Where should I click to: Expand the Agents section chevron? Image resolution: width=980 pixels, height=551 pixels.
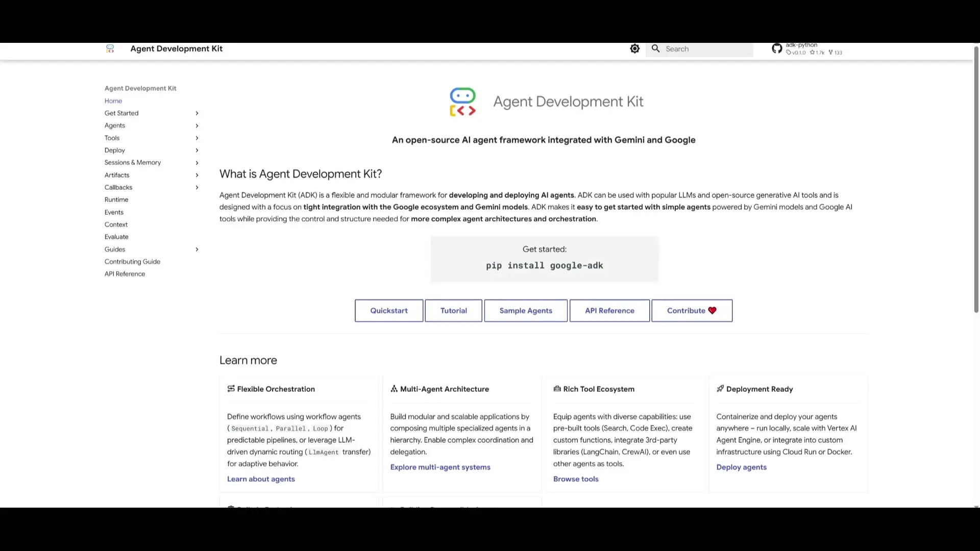[197, 126]
